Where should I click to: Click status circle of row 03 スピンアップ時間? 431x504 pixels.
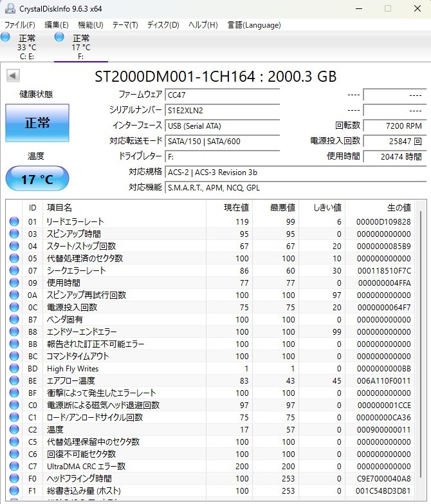[14, 234]
